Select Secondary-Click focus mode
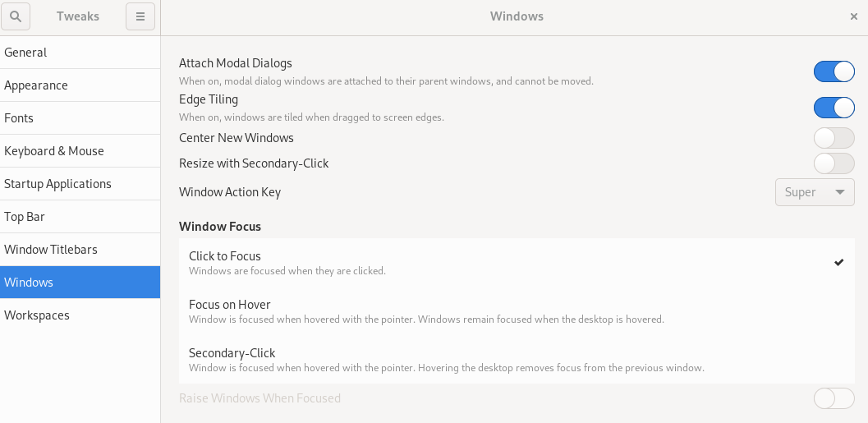The image size is (868, 423). [x=509, y=360]
